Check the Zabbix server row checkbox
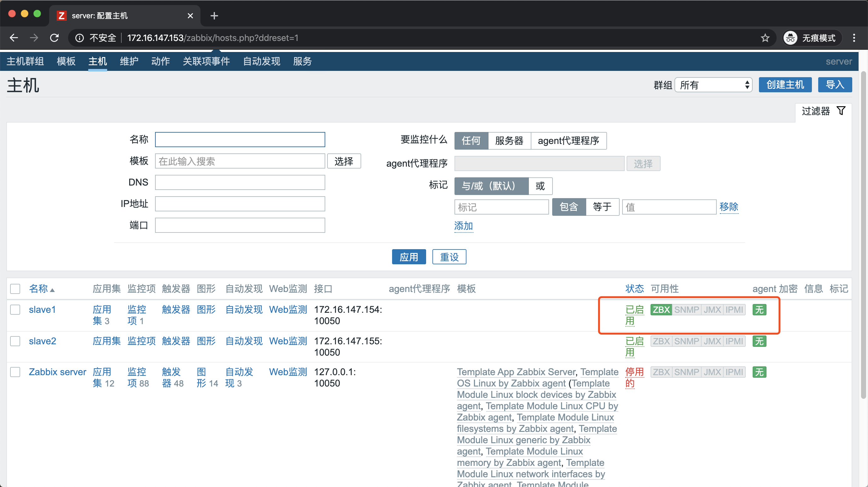Image resolution: width=868 pixels, height=487 pixels. [x=15, y=372]
